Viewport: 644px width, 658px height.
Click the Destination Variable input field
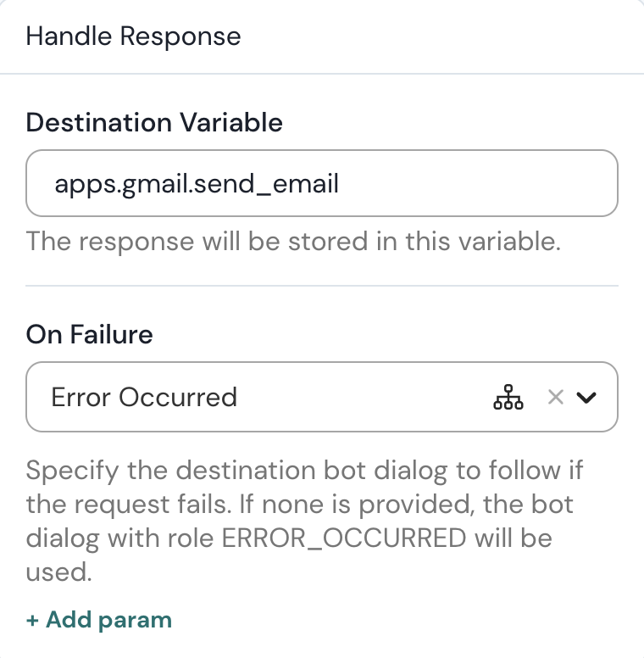coord(322,183)
